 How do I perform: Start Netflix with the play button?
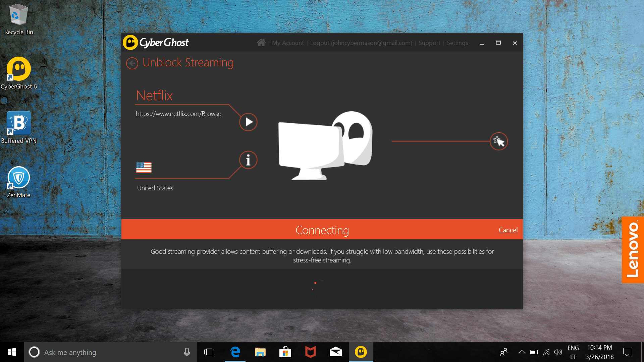[x=248, y=122]
